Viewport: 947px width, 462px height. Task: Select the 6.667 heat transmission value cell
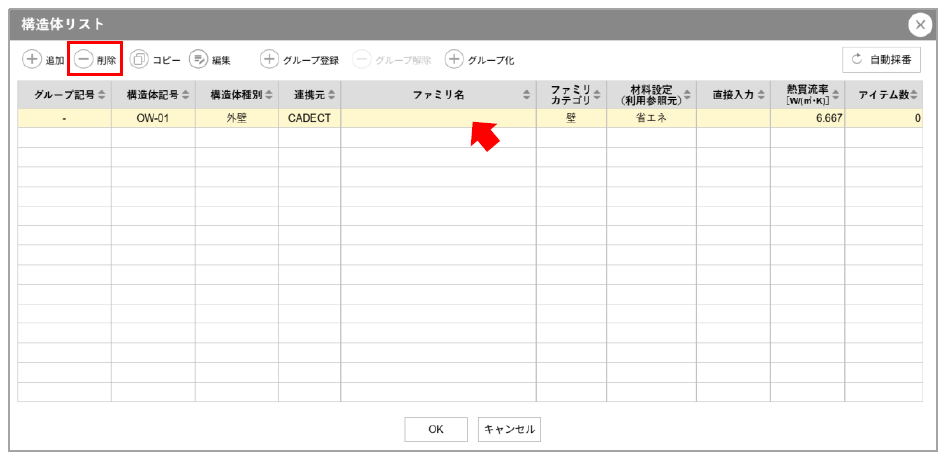(x=807, y=119)
